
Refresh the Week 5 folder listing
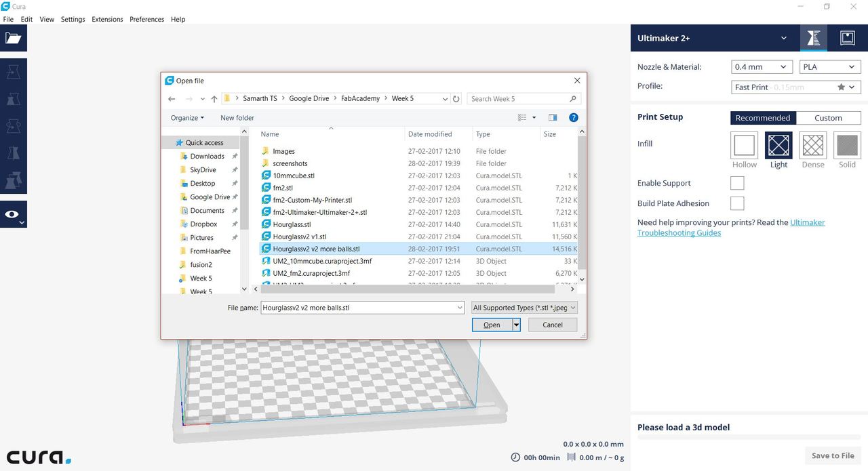tap(456, 99)
